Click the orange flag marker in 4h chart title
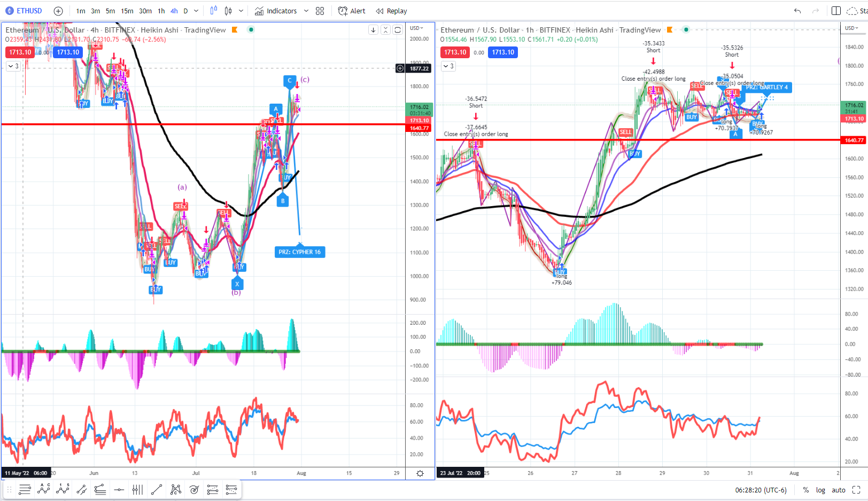The width and height of the screenshot is (868, 501). (235, 30)
